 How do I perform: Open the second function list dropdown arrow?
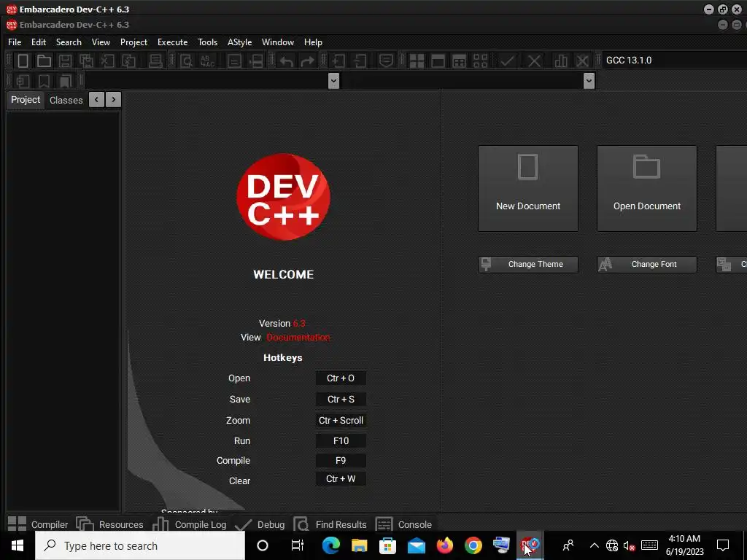tap(589, 81)
